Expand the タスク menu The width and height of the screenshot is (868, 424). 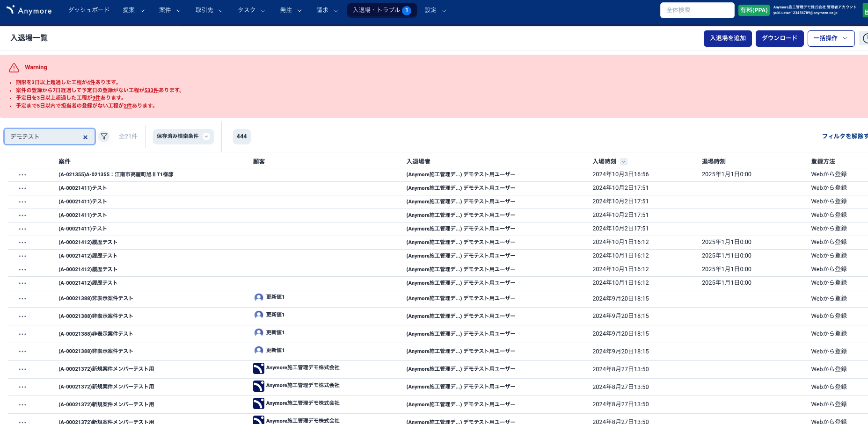pyautogui.click(x=251, y=10)
